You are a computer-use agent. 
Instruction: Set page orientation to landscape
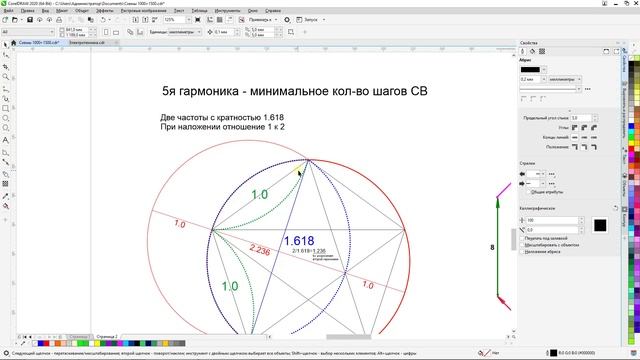tap(116, 32)
